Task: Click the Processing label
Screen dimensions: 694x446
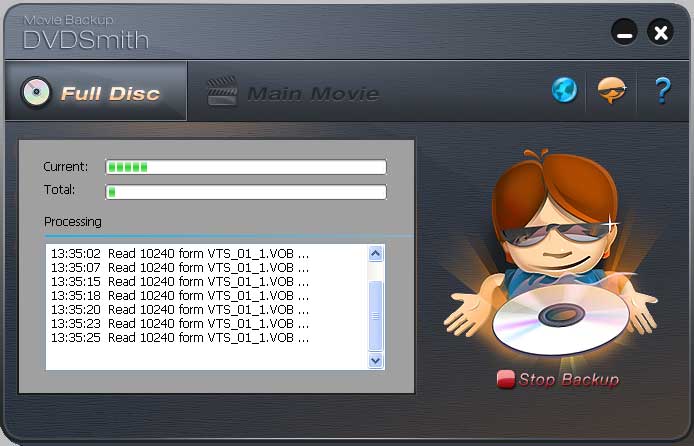Action: 73,222
